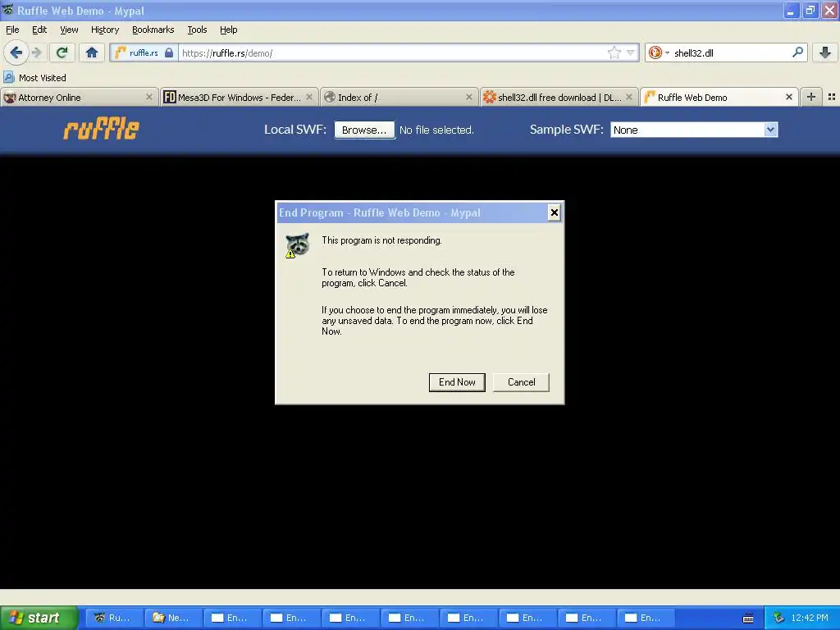This screenshot has width=840, height=630.
Task: Open the Help menu
Action: 228,30
